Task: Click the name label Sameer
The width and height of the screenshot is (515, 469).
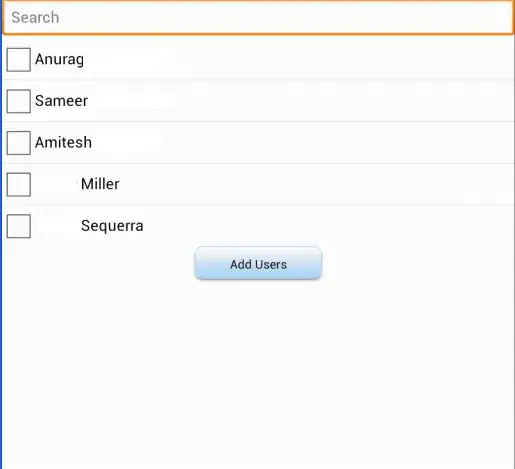Action: [x=61, y=101]
